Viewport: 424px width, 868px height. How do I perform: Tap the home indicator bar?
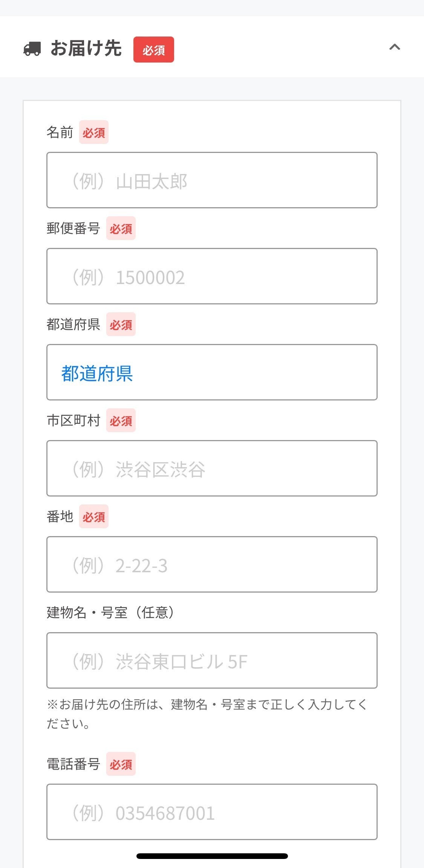[x=212, y=856]
